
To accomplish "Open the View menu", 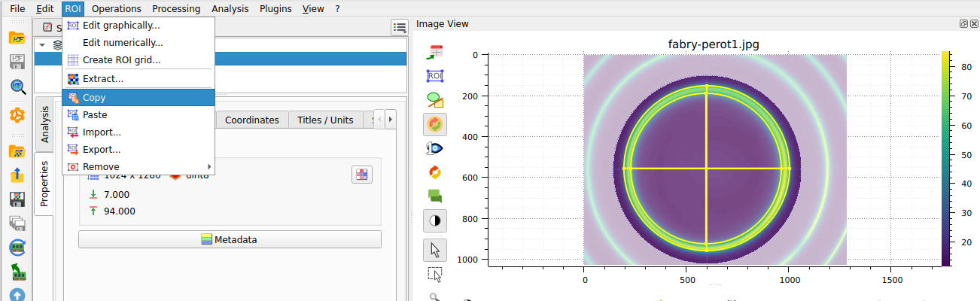I will tap(313, 9).
